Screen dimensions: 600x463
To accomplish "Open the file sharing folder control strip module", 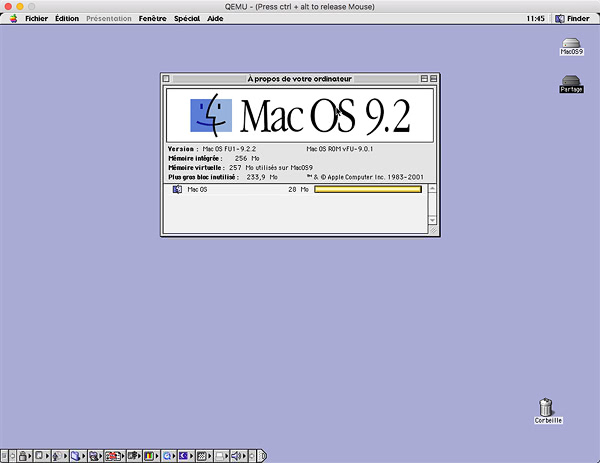I will click(x=77, y=456).
